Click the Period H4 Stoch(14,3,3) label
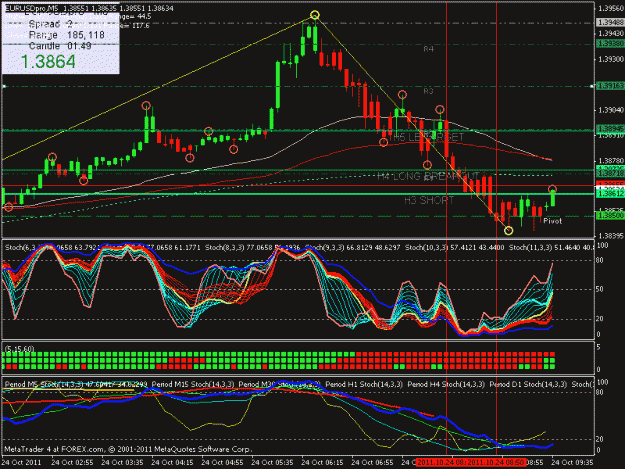 click(446, 385)
